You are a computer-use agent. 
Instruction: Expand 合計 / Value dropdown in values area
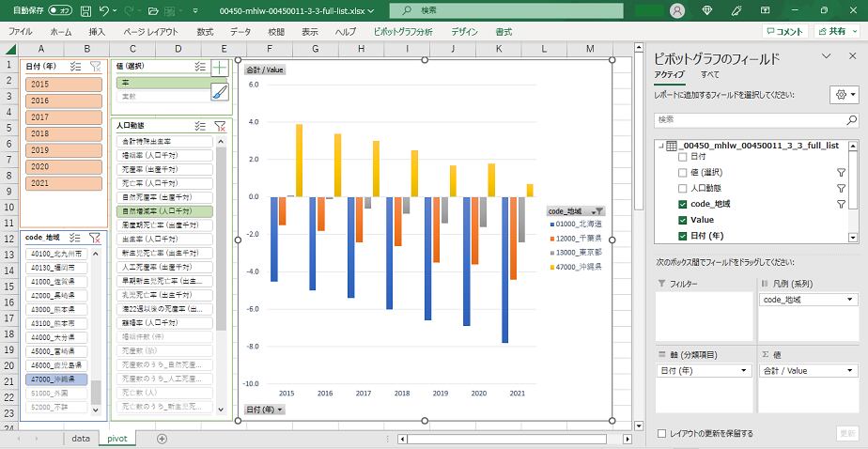(850, 370)
